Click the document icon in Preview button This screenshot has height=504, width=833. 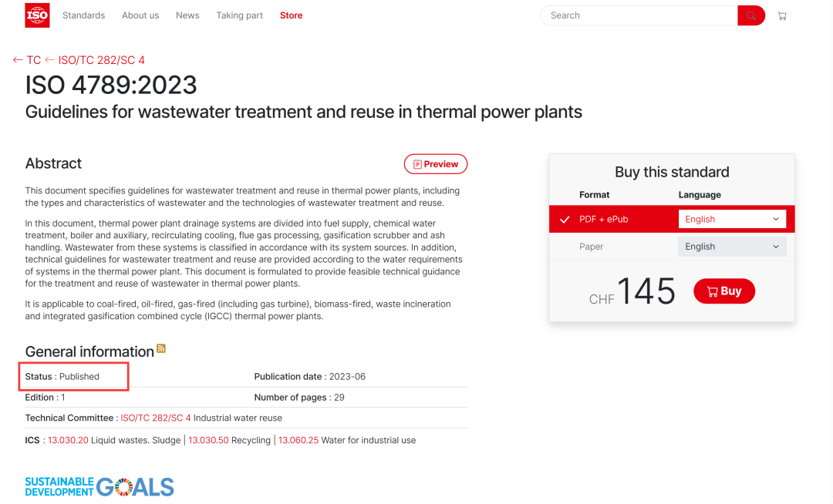(417, 164)
